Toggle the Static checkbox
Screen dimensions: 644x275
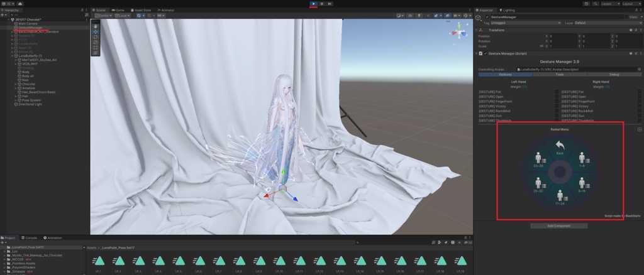click(627, 17)
